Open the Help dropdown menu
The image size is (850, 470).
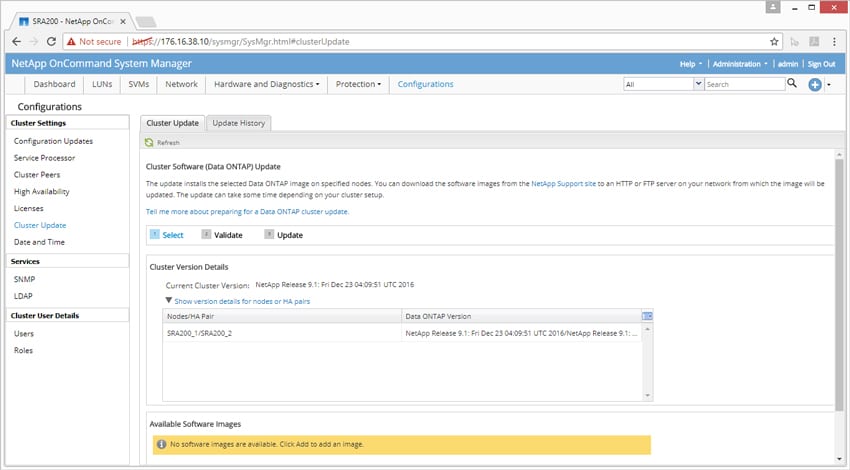(691, 64)
